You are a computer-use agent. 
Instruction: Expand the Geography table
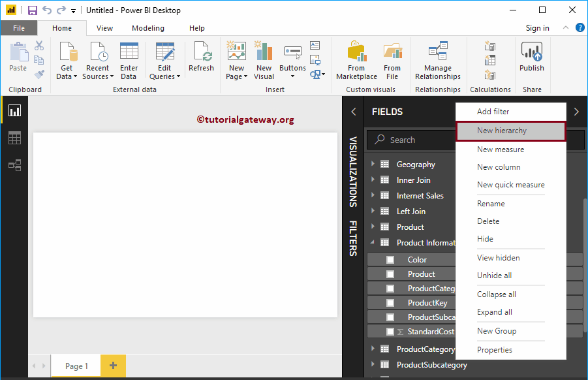(x=373, y=164)
